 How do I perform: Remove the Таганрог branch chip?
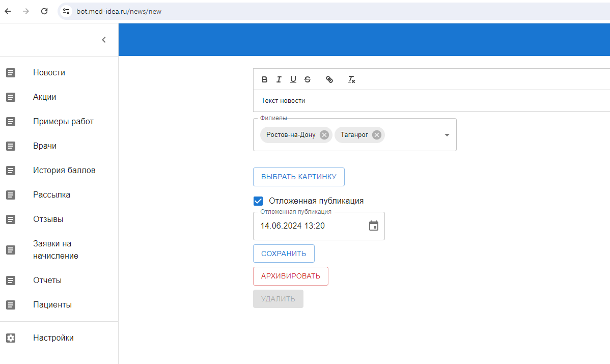(x=377, y=135)
